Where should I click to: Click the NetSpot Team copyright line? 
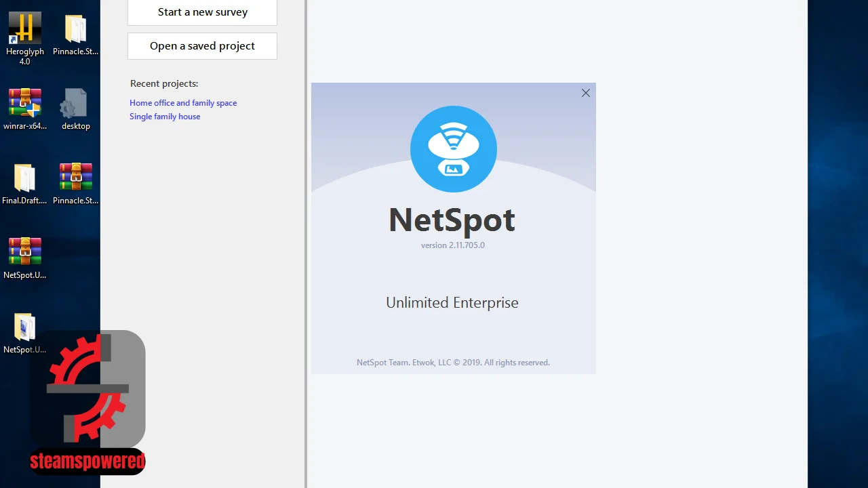pyautogui.click(x=453, y=363)
